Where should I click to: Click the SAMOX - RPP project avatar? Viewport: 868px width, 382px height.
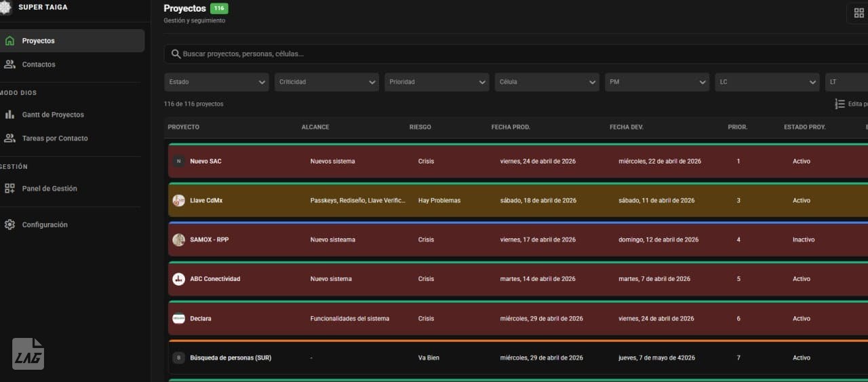(x=178, y=240)
